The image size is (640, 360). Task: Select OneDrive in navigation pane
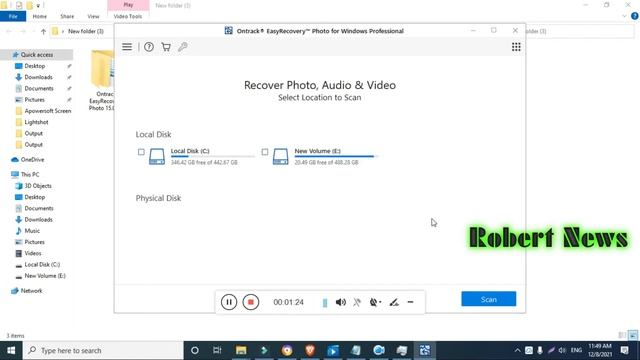(x=32, y=160)
